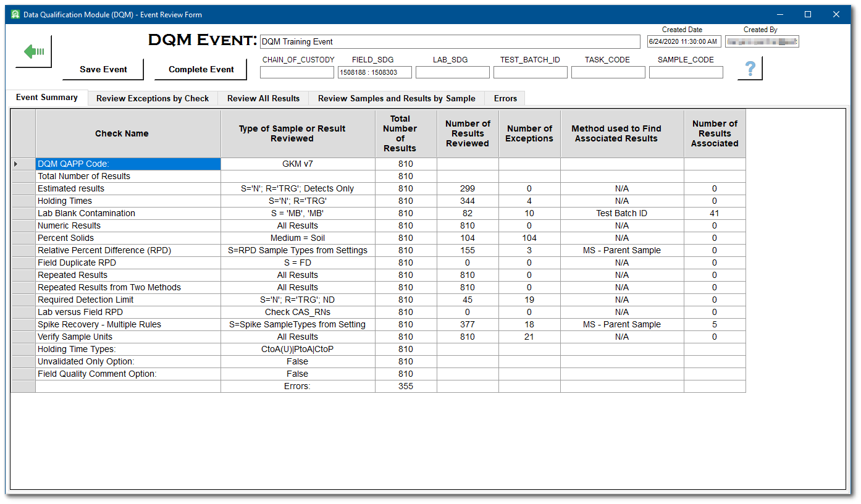
Task: Select Spike Recovery - Multiple Rules row
Action: click(378, 324)
